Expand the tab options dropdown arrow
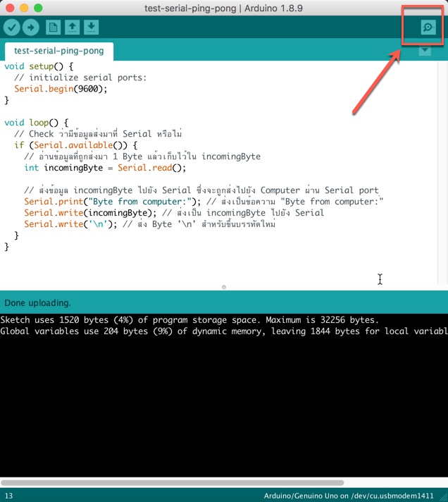The width and height of the screenshot is (448, 502). coord(424,51)
